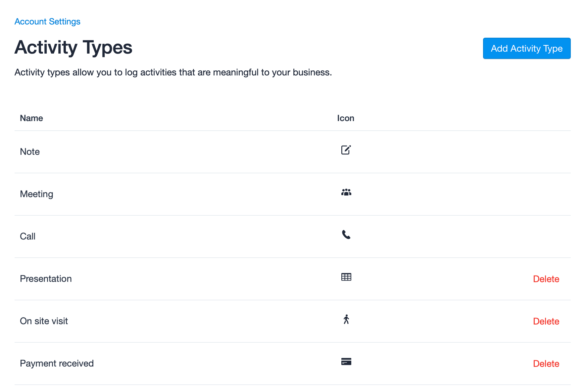Click the Meeting group-of-people icon

click(346, 192)
